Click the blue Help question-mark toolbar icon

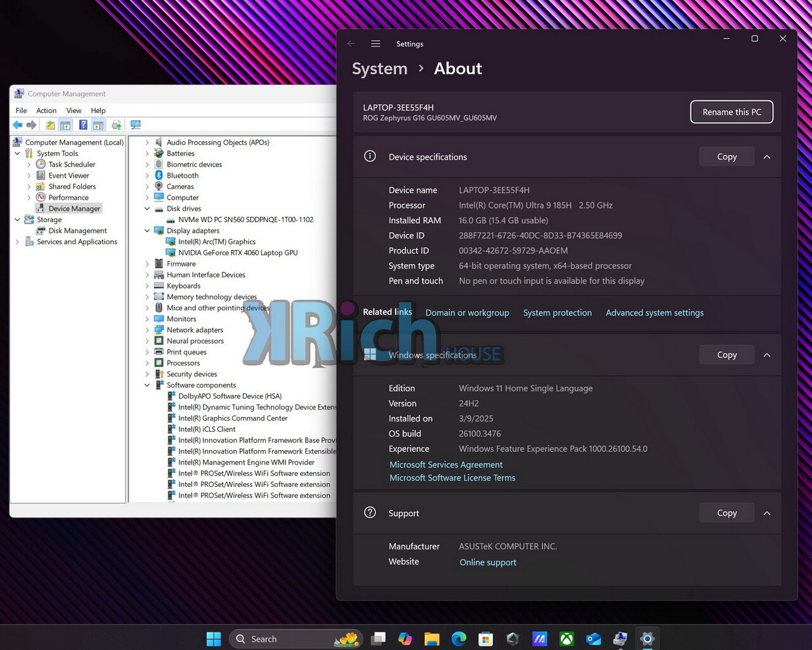tap(83, 125)
